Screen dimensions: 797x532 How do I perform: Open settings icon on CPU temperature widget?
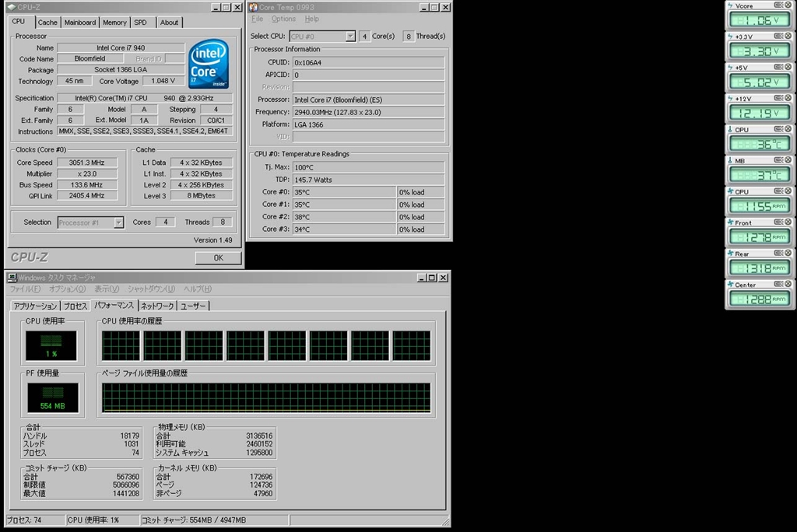point(778,129)
